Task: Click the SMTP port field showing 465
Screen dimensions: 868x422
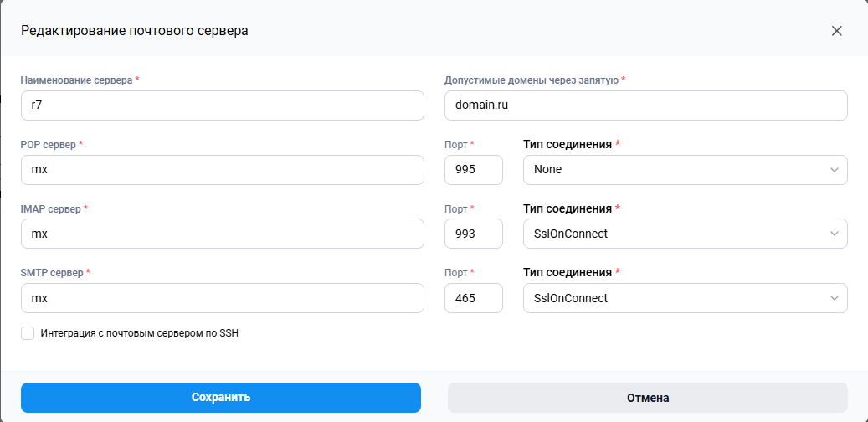Action: click(x=473, y=298)
